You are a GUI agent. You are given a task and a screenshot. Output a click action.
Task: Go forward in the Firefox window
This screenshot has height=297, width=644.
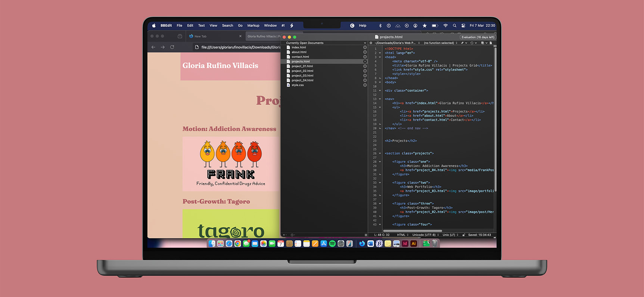pyautogui.click(x=163, y=47)
